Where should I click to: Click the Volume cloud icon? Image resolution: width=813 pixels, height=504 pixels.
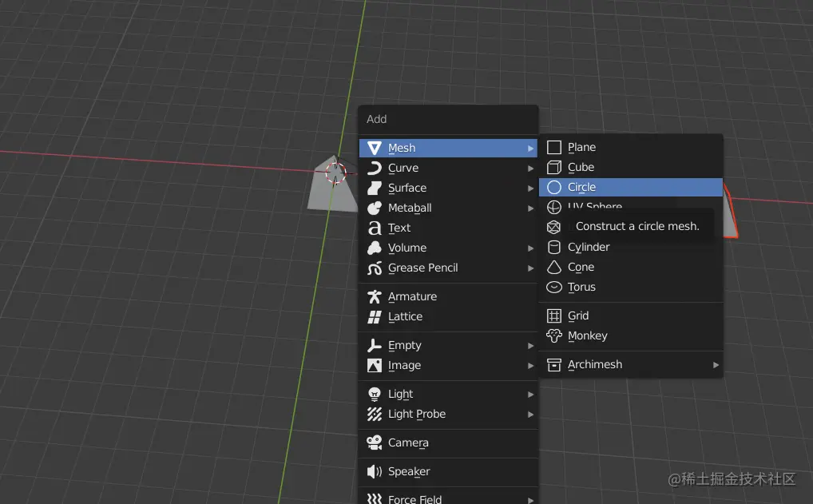coord(375,248)
